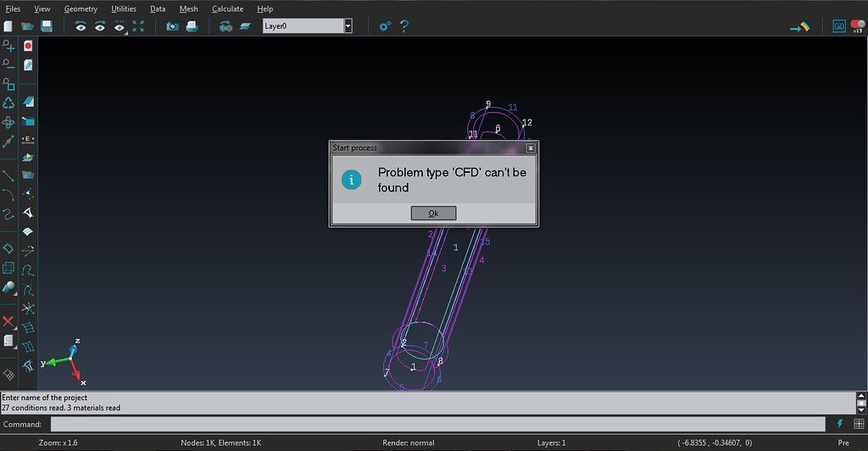Choose the Create arc tool

click(8, 195)
